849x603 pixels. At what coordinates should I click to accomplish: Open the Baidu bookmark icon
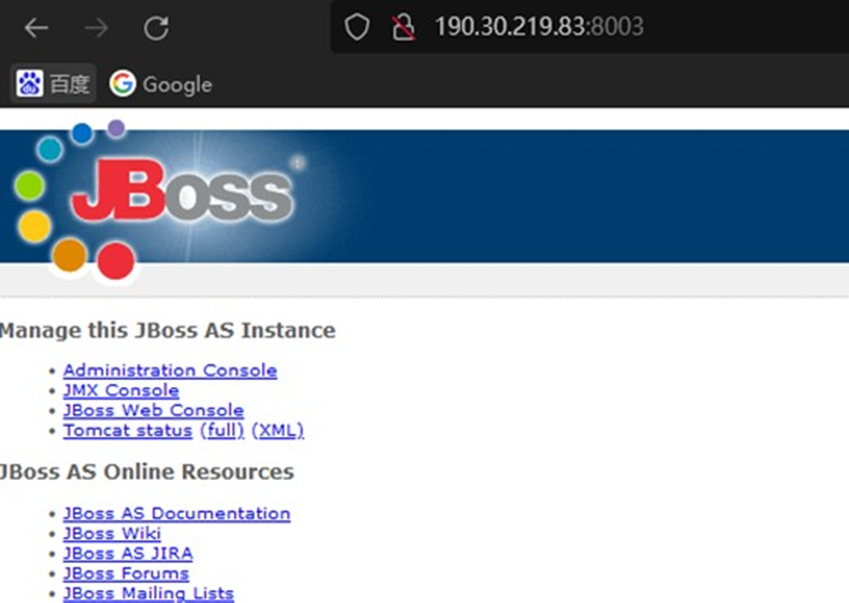[x=29, y=84]
